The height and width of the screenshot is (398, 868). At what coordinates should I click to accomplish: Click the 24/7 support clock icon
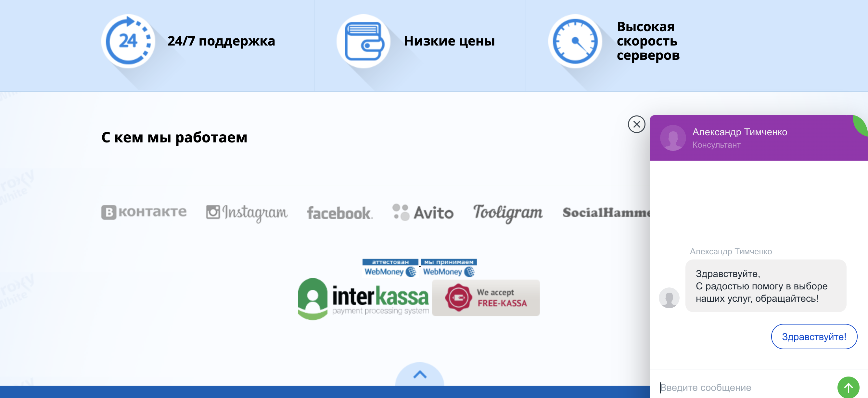128,41
